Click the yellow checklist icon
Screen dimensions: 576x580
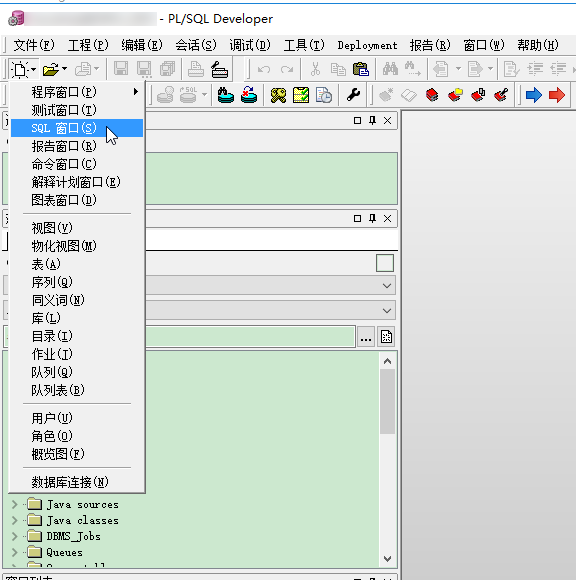301,95
